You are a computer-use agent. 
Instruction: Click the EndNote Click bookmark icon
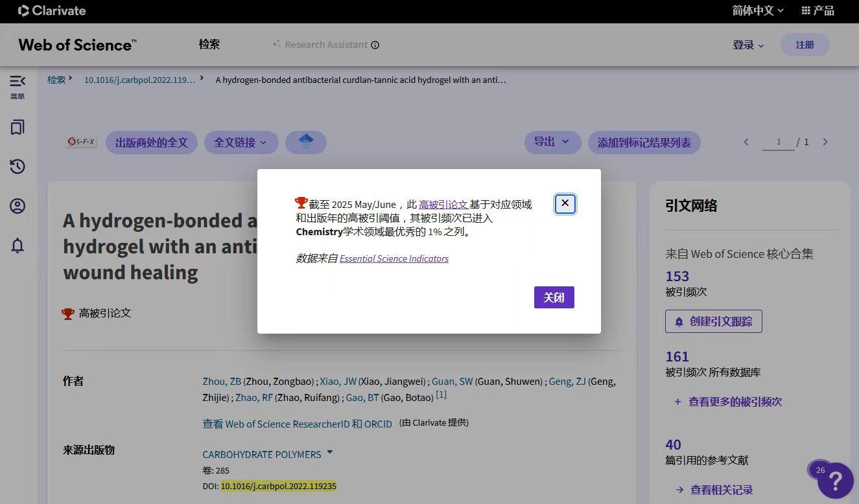coord(305,142)
